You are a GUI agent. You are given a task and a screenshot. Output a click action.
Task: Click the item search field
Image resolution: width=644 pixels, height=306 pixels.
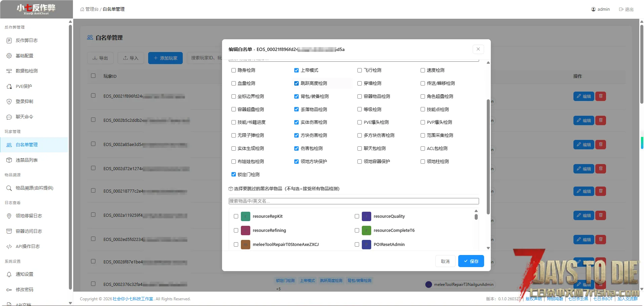click(x=353, y=201)
